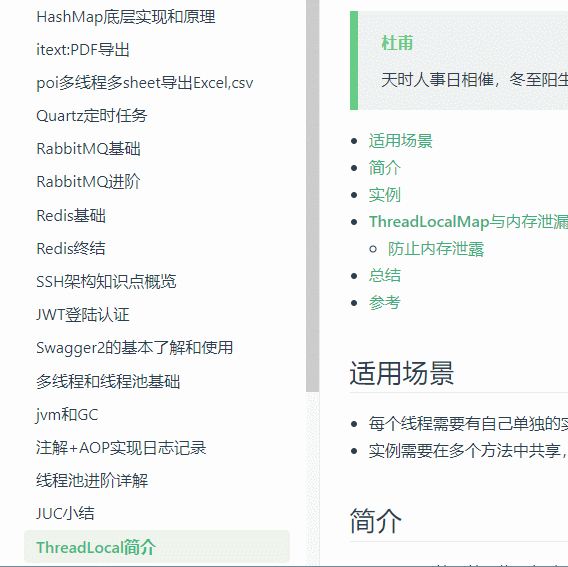Image resolution: width=568 pixels, height=567 pixels.
Task: Click the sidebar vertical scrollbar thumb
Action: (x=312, y=196)
